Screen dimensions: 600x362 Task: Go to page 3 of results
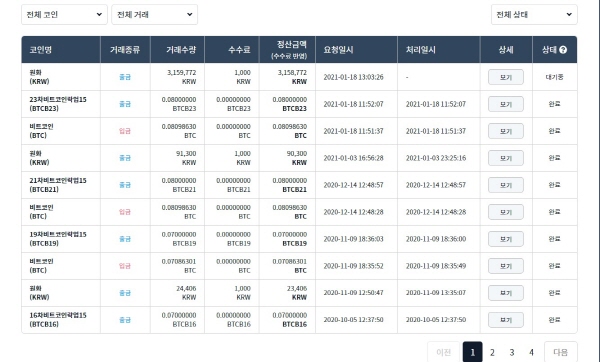(512, 352)
